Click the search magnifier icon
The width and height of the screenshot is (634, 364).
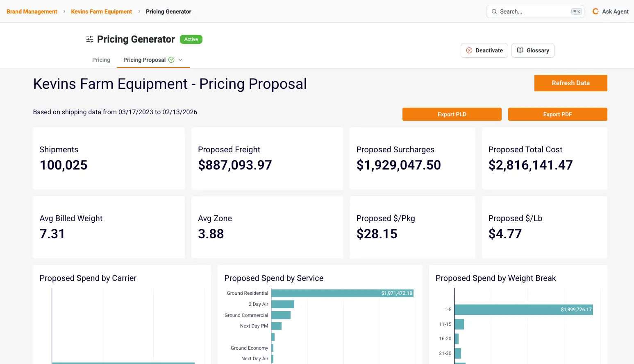tap(494, 11)
